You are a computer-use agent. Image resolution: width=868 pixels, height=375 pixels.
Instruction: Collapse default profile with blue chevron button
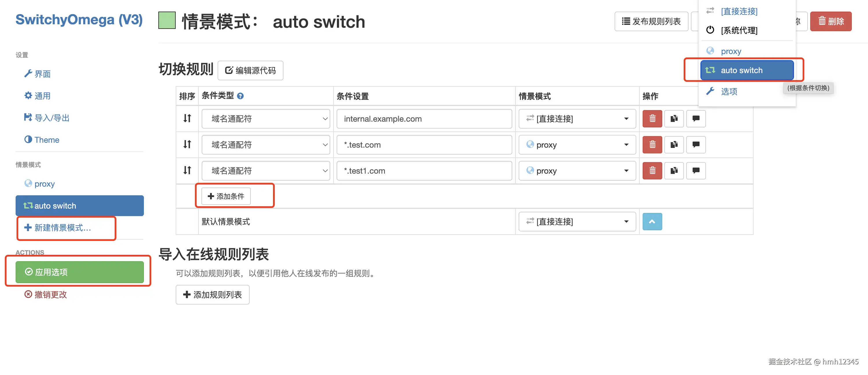tap(652, 221)
